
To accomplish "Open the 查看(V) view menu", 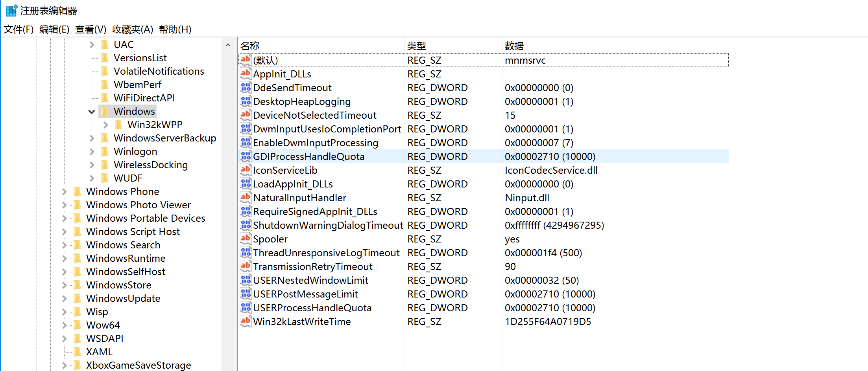I will coord(90,29).
